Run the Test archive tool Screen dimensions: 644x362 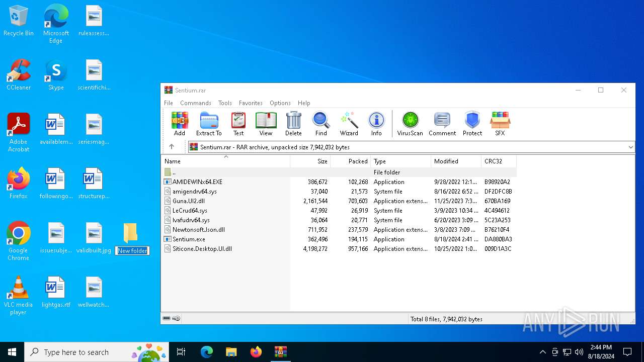coord(238,124)
